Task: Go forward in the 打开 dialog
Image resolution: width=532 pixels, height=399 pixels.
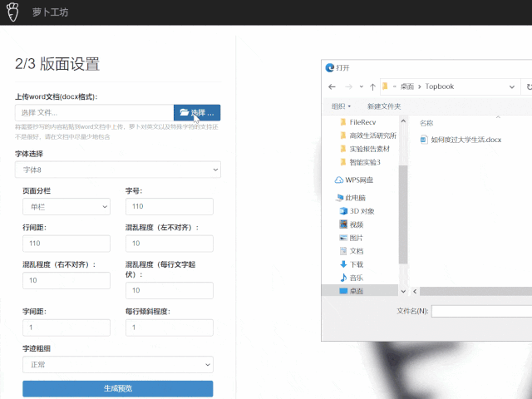Action: point(348,86)
